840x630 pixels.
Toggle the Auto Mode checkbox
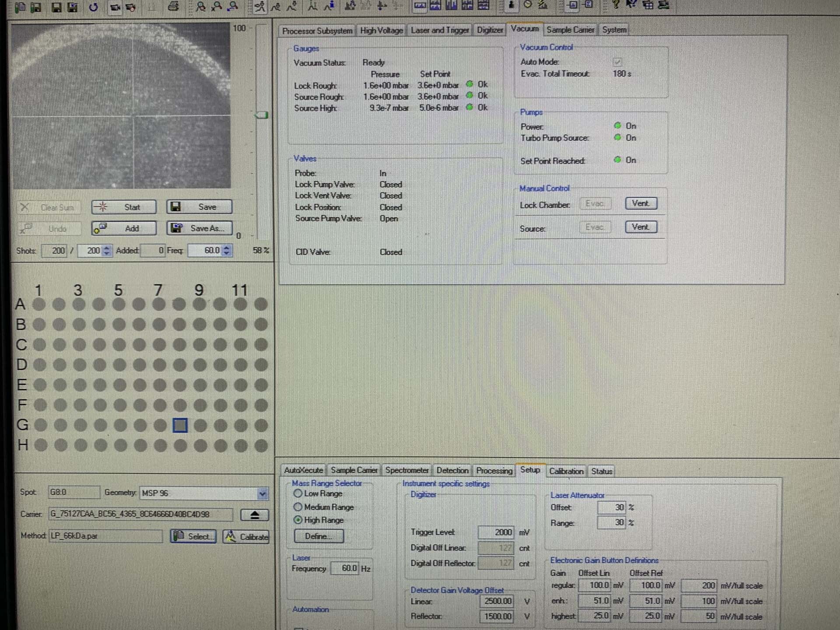point(617,62)
